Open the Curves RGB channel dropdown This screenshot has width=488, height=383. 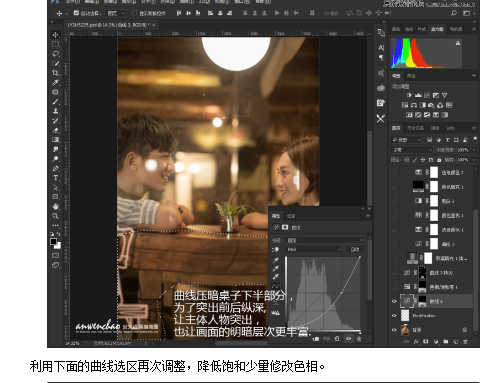tap(314, 249)
